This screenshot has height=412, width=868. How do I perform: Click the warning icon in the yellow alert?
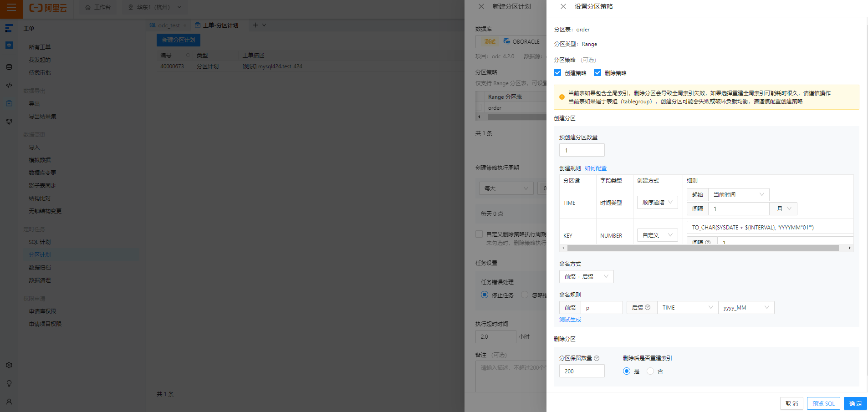coord(562,97)
